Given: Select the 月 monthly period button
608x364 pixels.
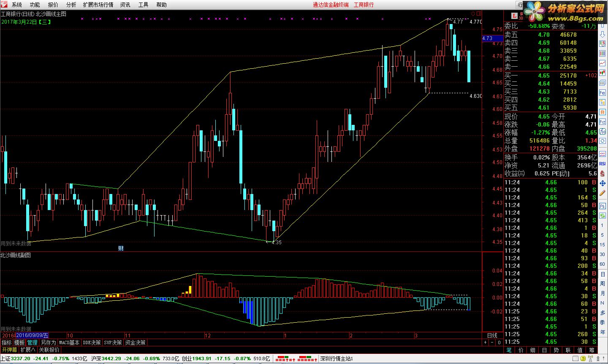Looking at the screenshot, I should [603, 293].
